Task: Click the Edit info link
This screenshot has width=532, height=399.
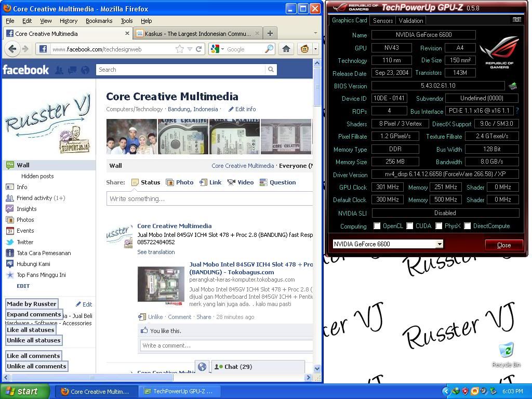Action: click(x=242, y=109)
